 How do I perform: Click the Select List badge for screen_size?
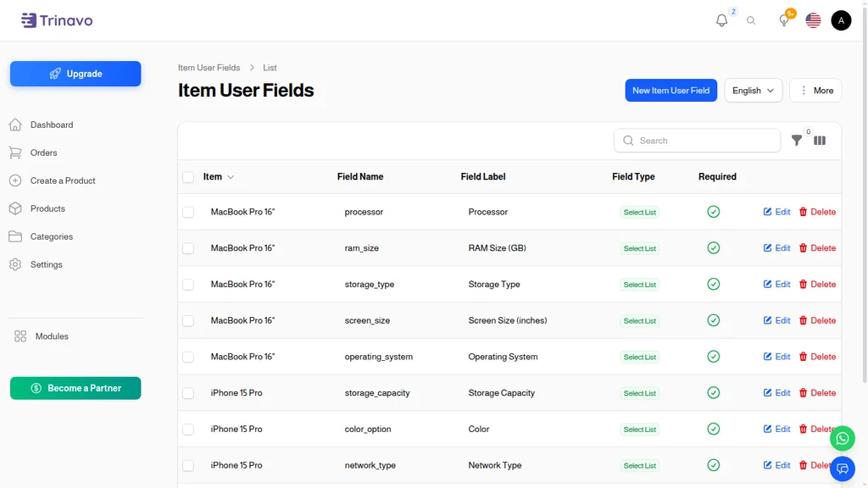pyautogui.click(x=639, y=321)
